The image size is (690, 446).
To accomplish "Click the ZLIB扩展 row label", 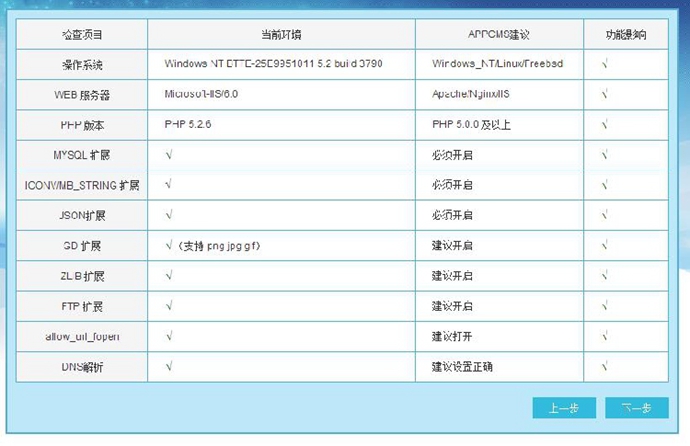I will 82,276.
